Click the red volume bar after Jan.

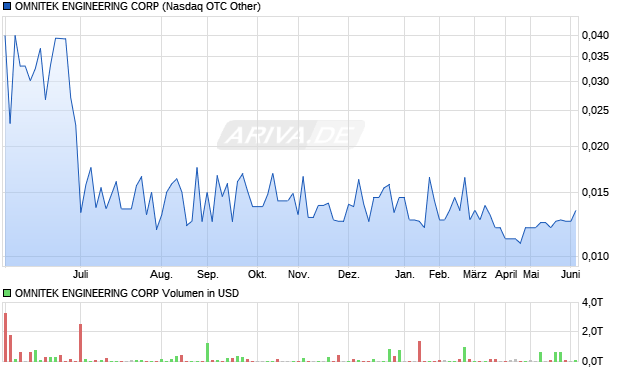tap(420, 351)
